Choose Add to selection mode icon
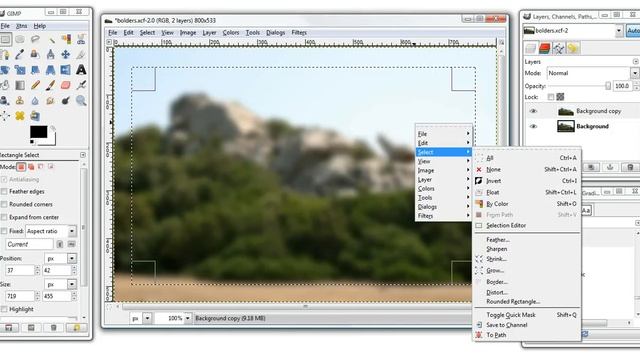 31,167
